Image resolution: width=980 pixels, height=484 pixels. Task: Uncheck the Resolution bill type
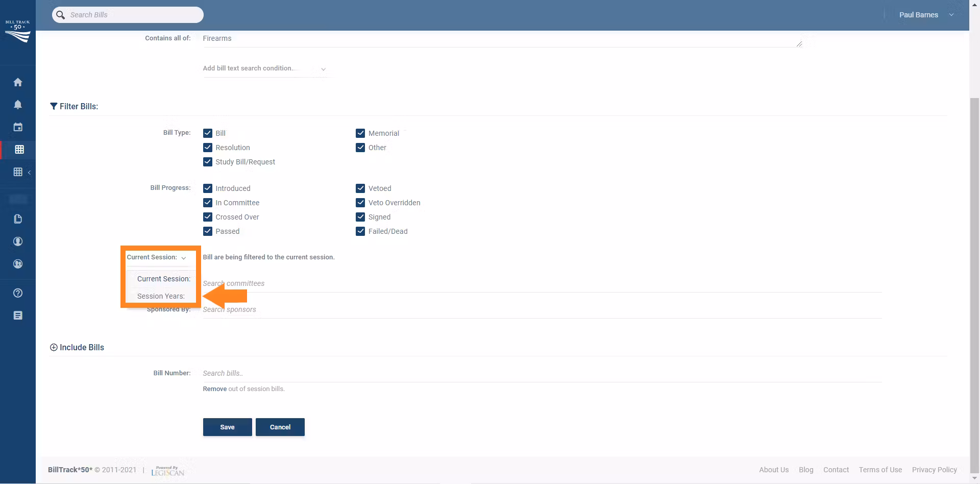click(208, 148)
